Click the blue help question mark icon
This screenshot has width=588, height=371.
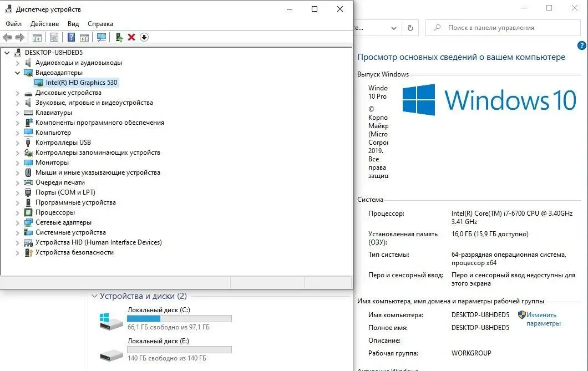(x=71, y=37)
